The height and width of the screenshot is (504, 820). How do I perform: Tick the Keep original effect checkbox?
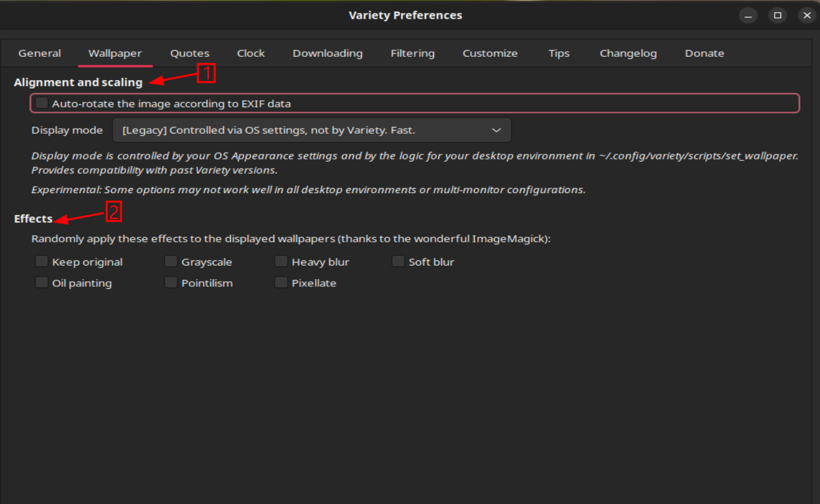tap(42, 262)
